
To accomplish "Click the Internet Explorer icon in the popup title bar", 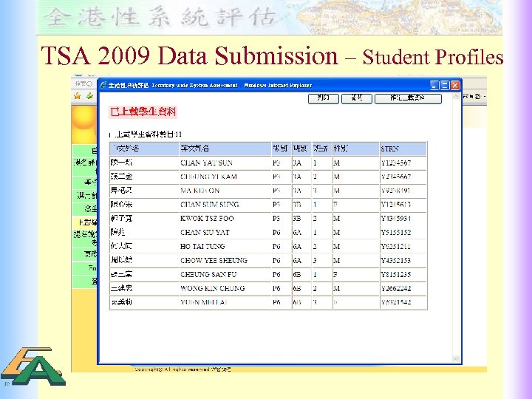I will (103, 85).
